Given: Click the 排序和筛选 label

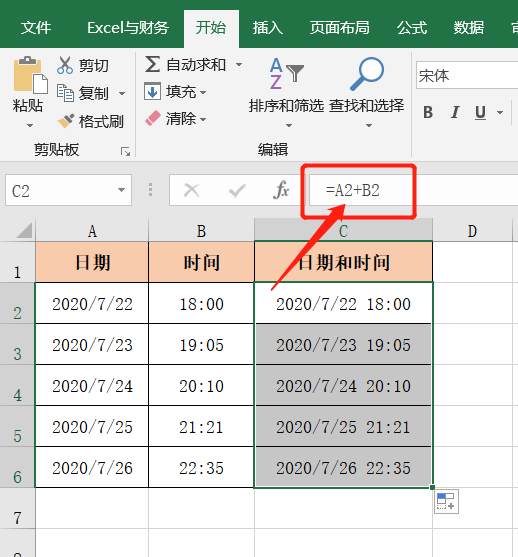Looking at the screenshot, I should pyautogui.click(x=286, y=106).
